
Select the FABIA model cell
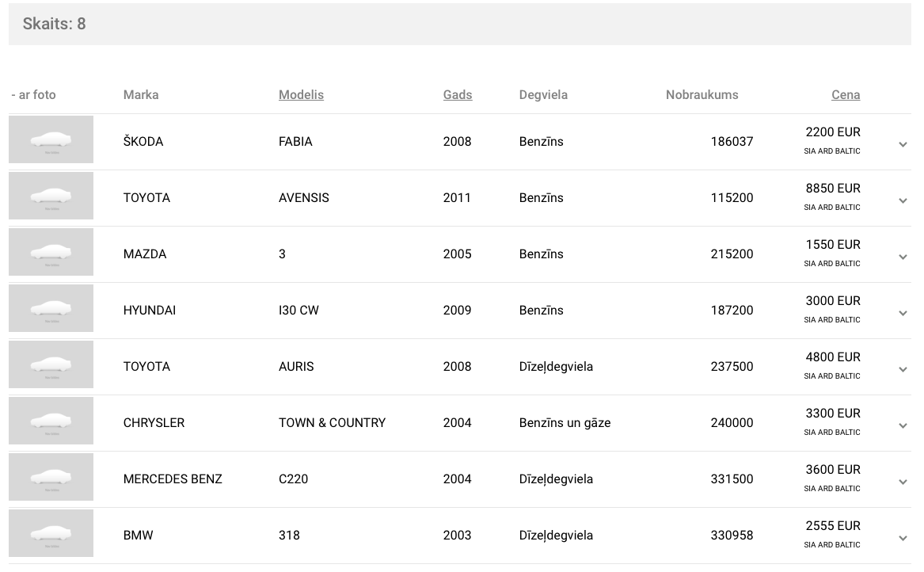(x=295, y=142)
